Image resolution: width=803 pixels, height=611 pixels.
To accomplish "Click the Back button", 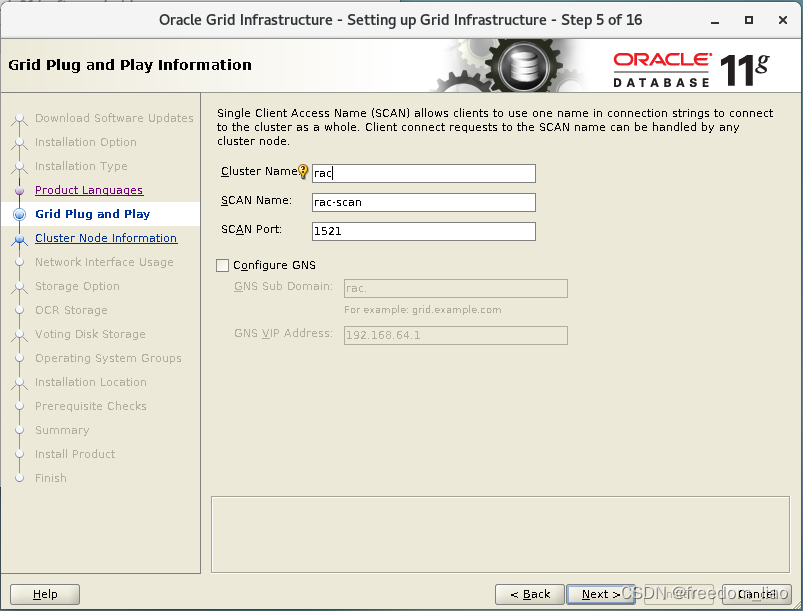I will 529,593.
